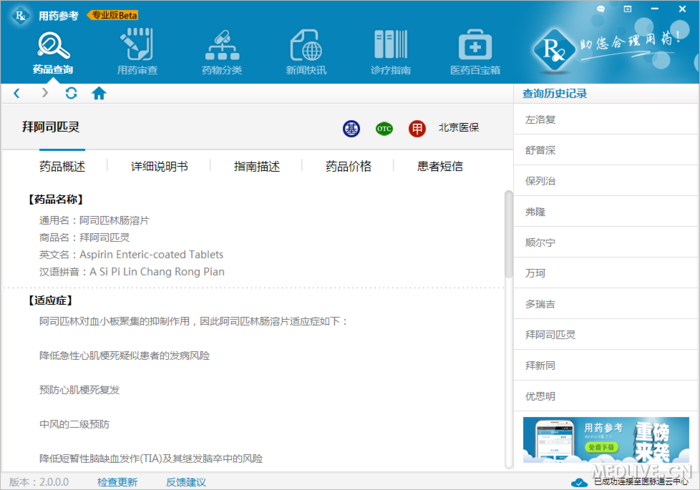Open history entry 顺尔宁

coord(606,242)
